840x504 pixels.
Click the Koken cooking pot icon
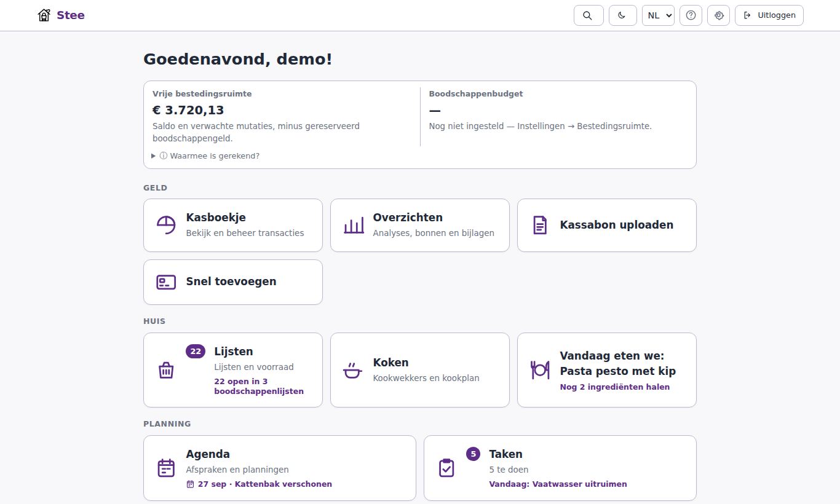(353, 370)
